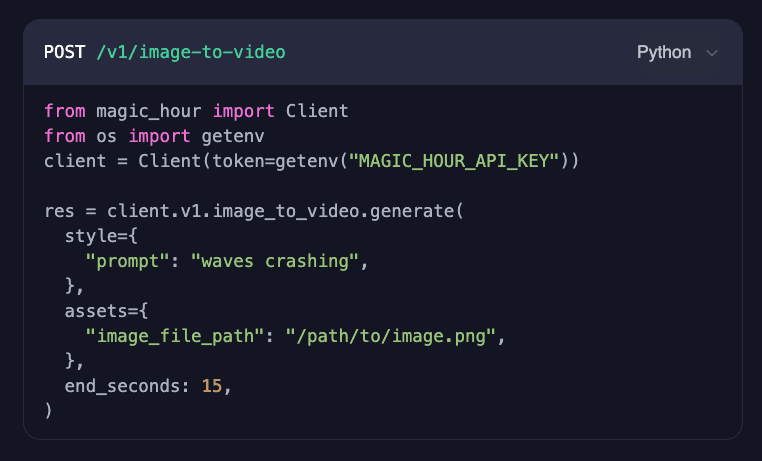
Task: Click the 'assets={' line
Action: coord(106,311)
